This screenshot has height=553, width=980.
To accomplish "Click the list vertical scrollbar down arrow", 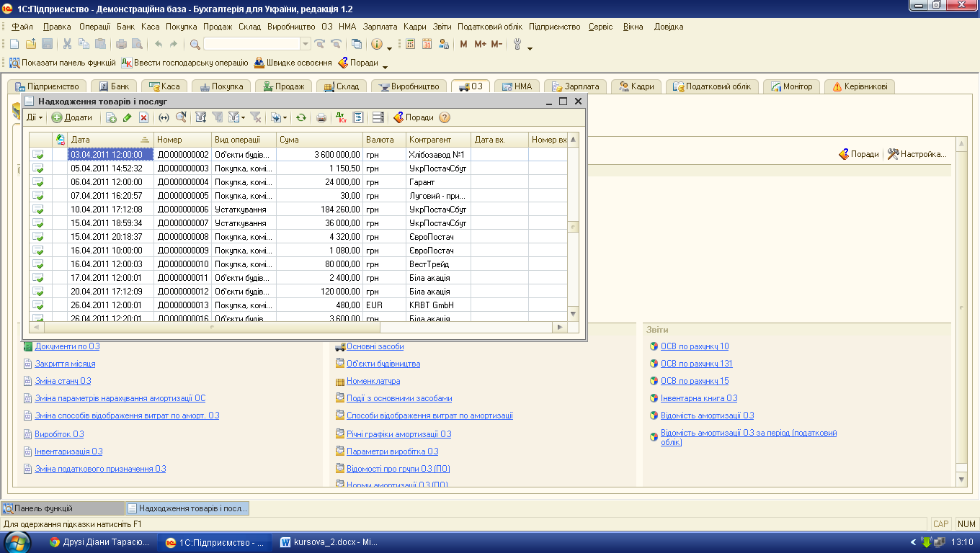I will [574, 314].
